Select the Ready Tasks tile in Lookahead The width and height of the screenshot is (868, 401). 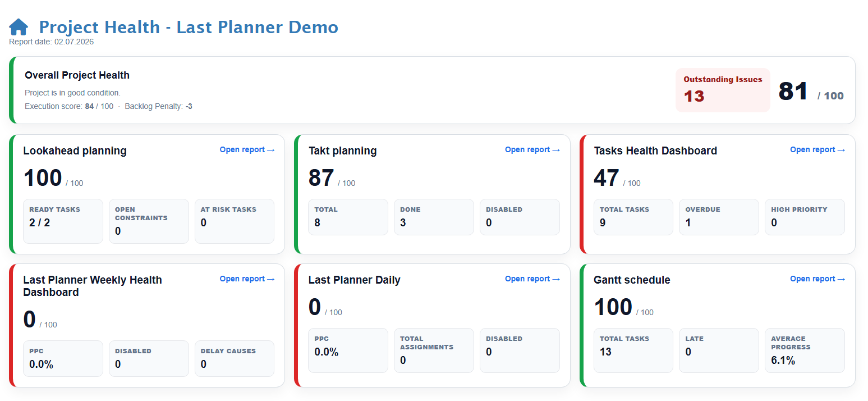63,221
